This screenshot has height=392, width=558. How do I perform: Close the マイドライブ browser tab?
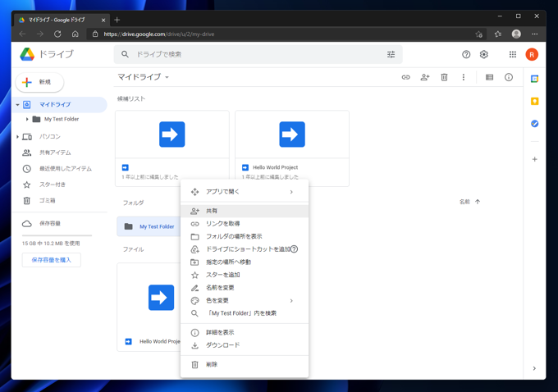(x=103, y=21)
